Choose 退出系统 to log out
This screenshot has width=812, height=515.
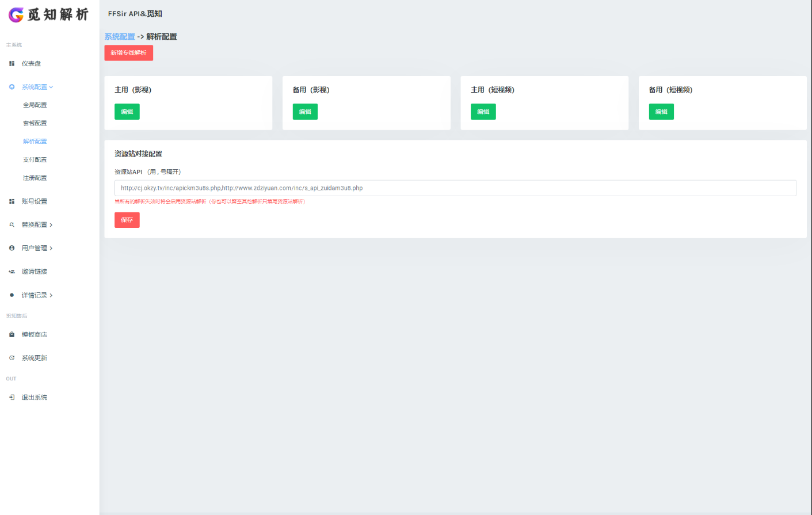tap(35, 398)
